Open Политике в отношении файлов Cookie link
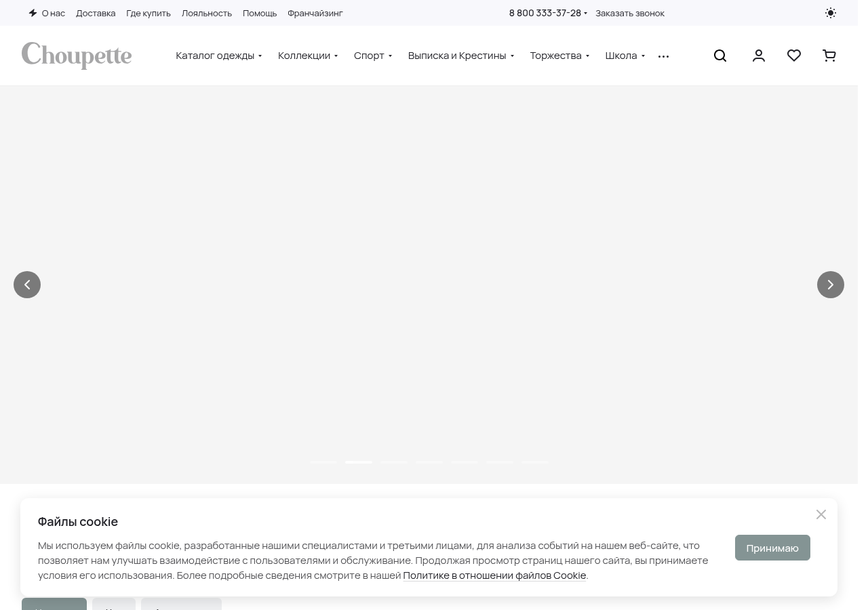The image size is (868, 610). pyautogui.click(x=494, y=575)
